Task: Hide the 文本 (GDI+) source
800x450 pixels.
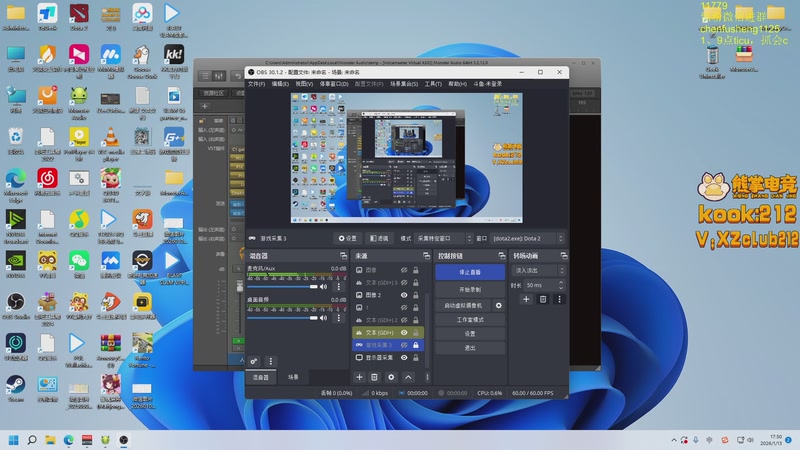Action: point(404,333)
